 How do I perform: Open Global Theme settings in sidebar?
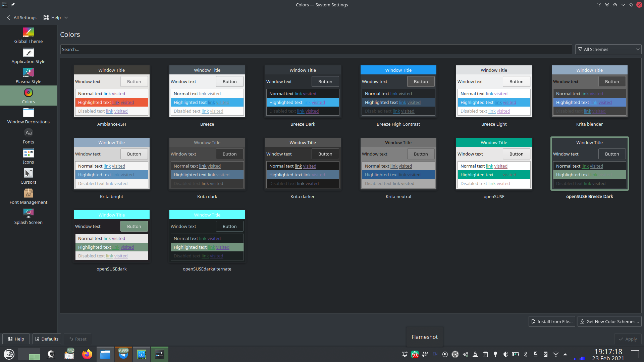(29, 35)
